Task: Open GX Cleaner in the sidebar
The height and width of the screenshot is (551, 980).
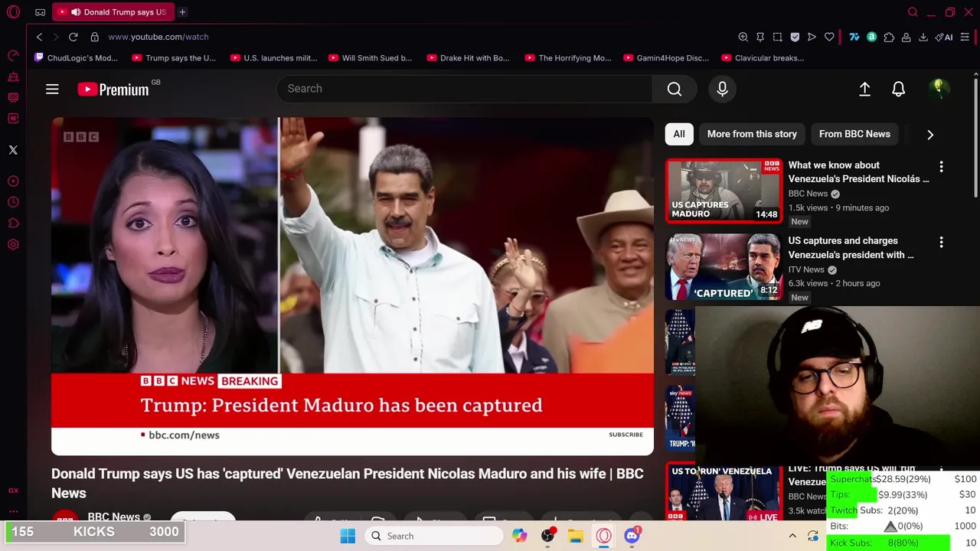Action: pos(13,77)
